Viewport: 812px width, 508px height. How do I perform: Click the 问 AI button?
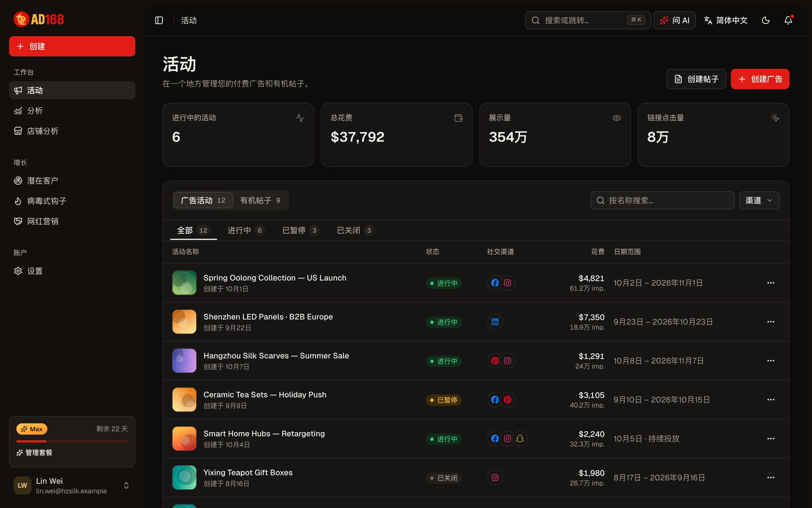674,21
